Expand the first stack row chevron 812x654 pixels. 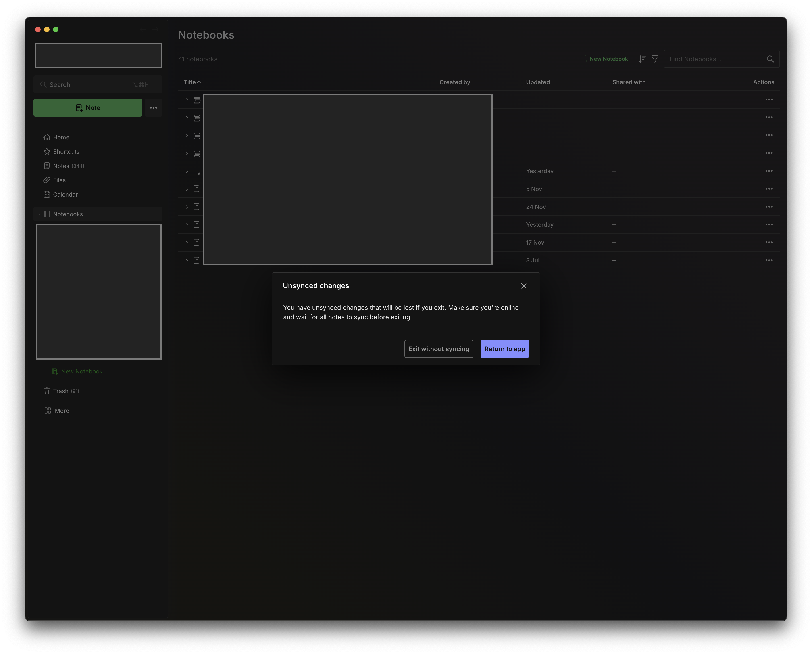click(x=187, y=100)
